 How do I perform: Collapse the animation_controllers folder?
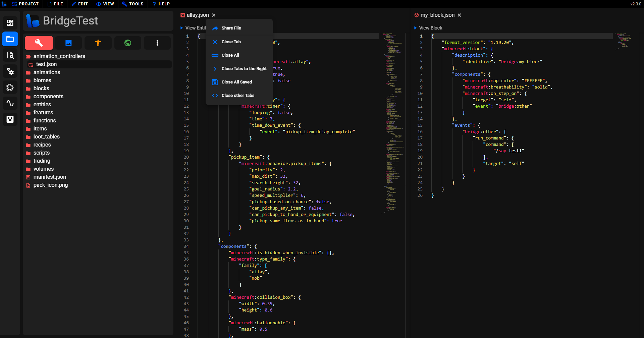tap(59, 56)
